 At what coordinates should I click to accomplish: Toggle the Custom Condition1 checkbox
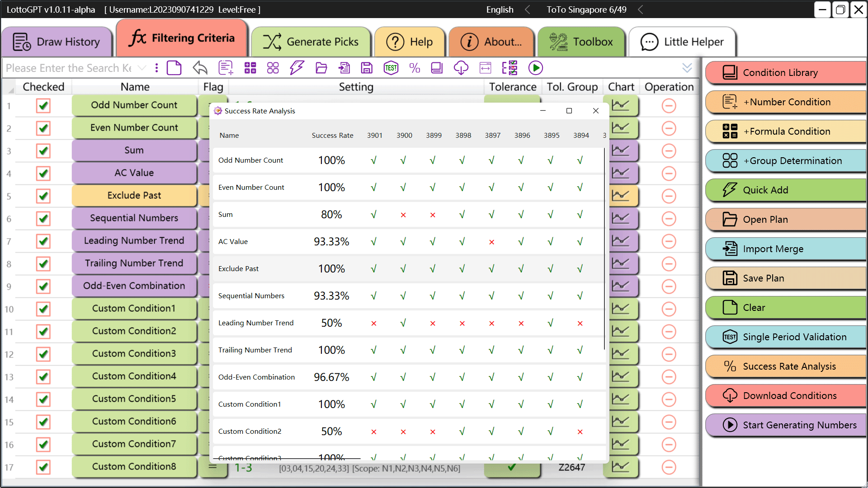(43, 309)
